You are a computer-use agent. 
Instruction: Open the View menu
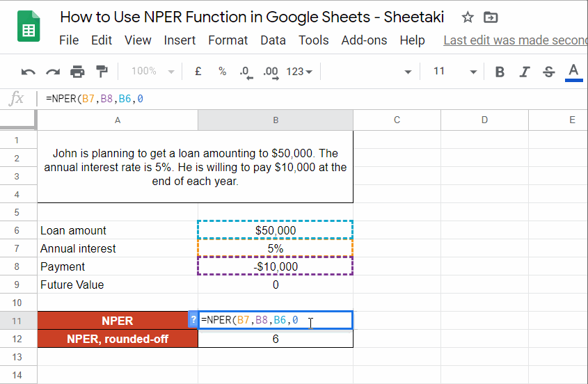[138, 40]
